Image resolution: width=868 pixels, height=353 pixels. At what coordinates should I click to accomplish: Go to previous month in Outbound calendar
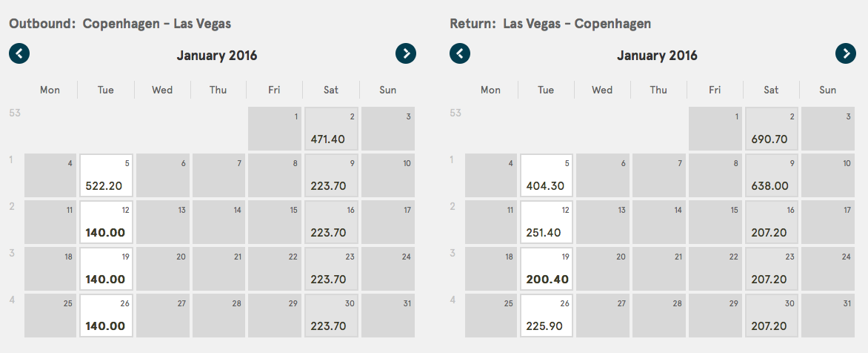point(19,53)
